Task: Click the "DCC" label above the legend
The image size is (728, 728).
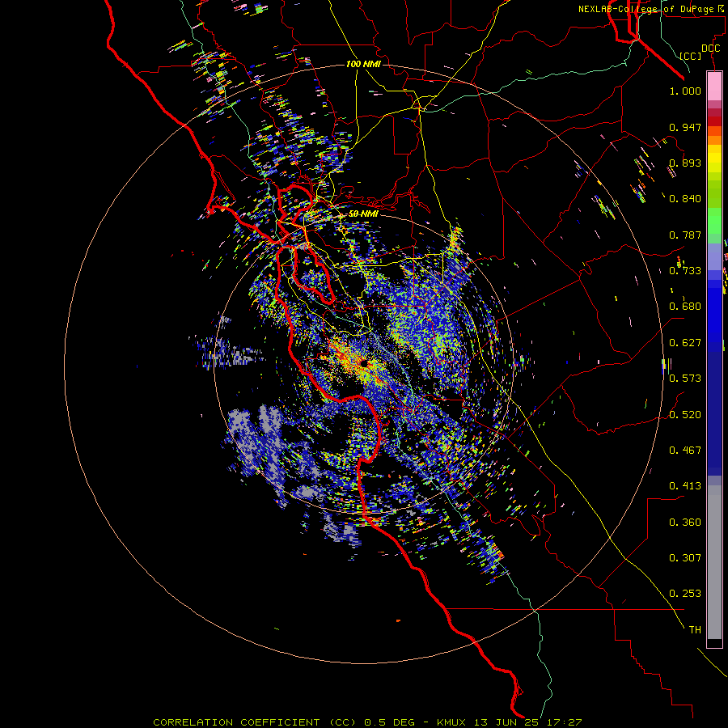Action: pos(710,49)
